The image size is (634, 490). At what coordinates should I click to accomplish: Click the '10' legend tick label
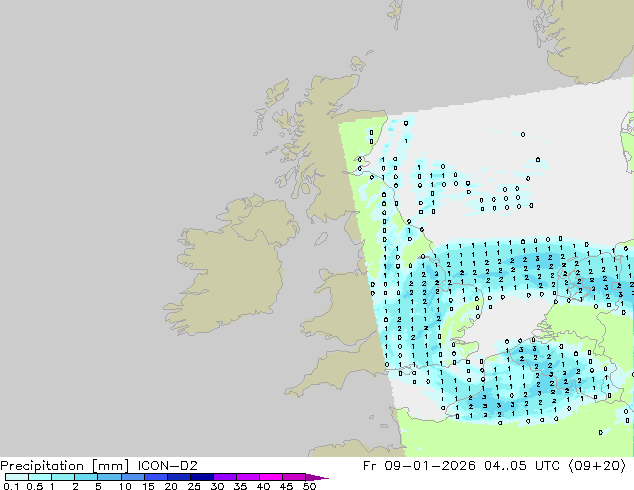(x=125, y=486)
